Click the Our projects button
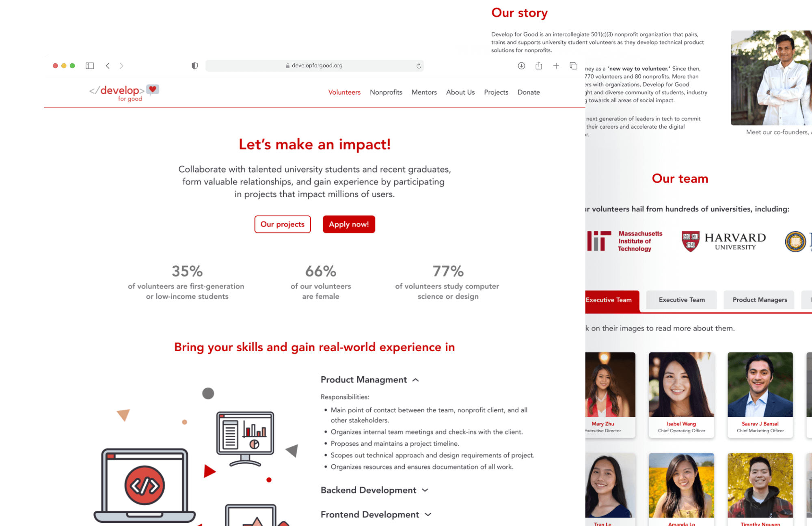 point(282,224)
